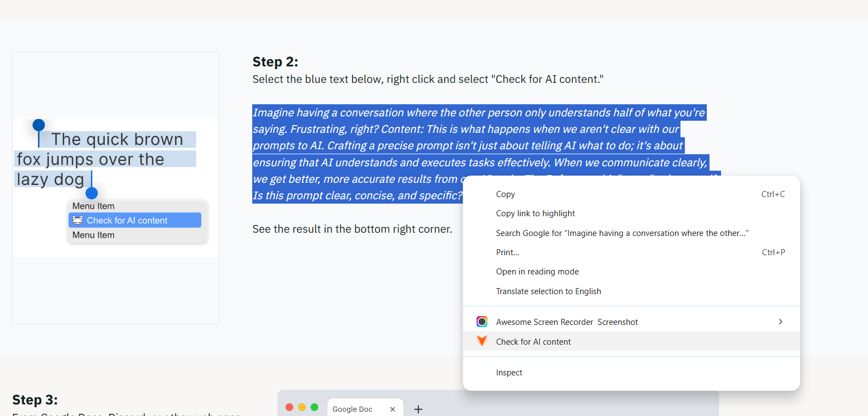
Task: Click the green window dot in mockup
Action: pyautogui.click(x=314, y=407)
